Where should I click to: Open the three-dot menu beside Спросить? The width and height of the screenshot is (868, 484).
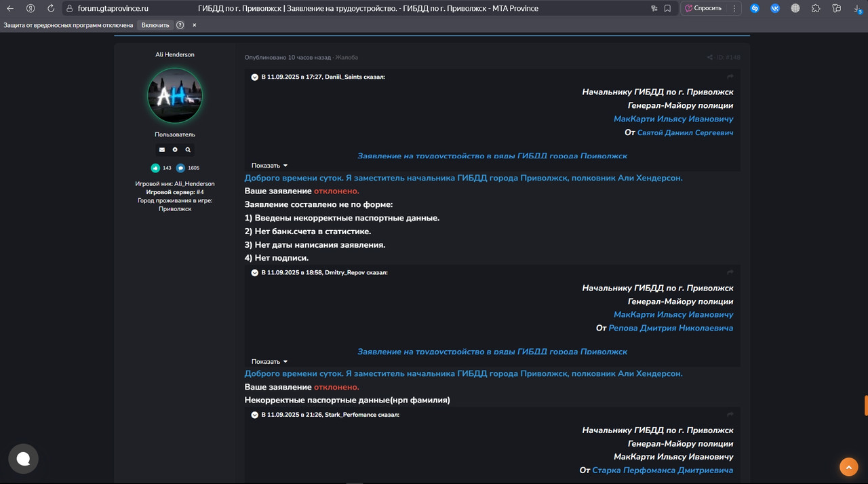(x=736, y=8)
